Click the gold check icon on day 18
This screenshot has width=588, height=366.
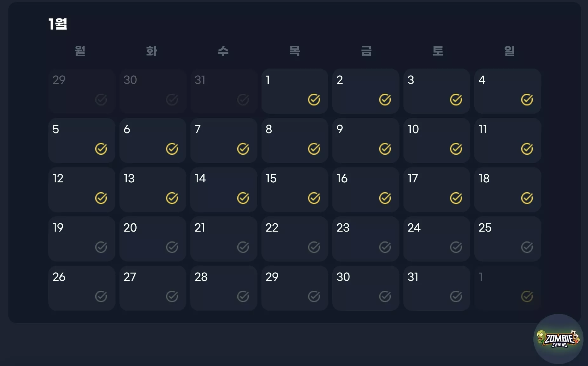pos(527,198)
